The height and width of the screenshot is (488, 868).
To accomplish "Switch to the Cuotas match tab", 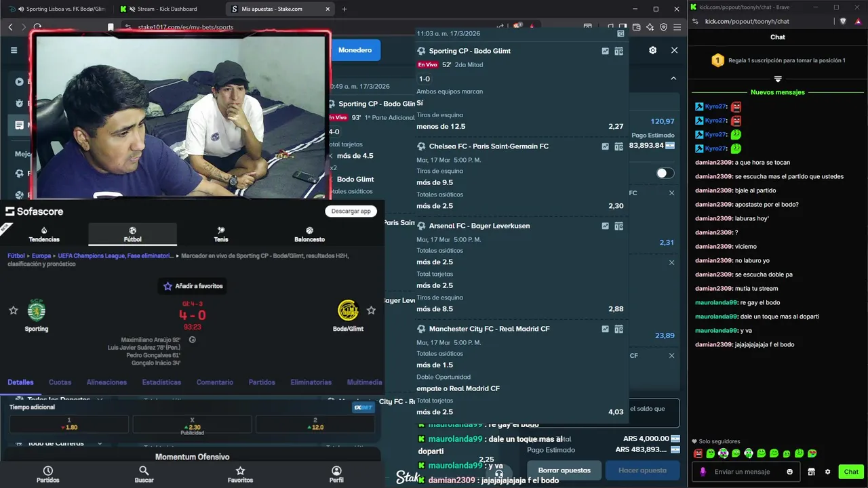I will coord(60,382).
